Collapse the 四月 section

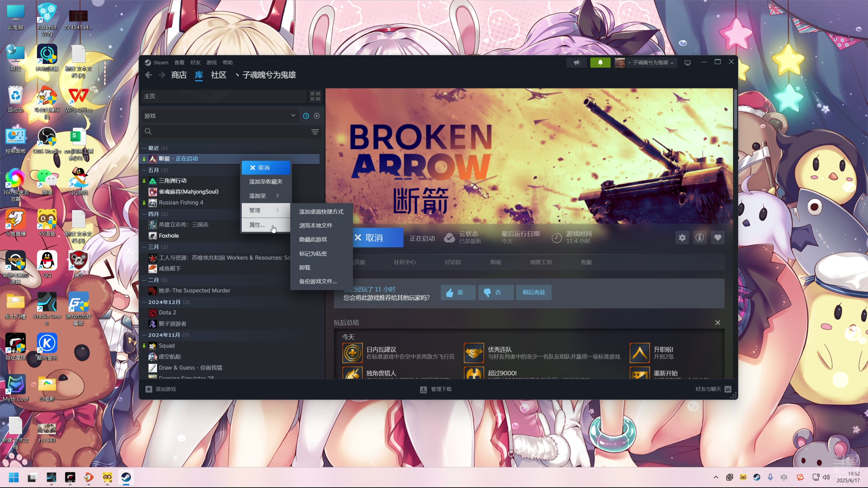pos(144,214)
